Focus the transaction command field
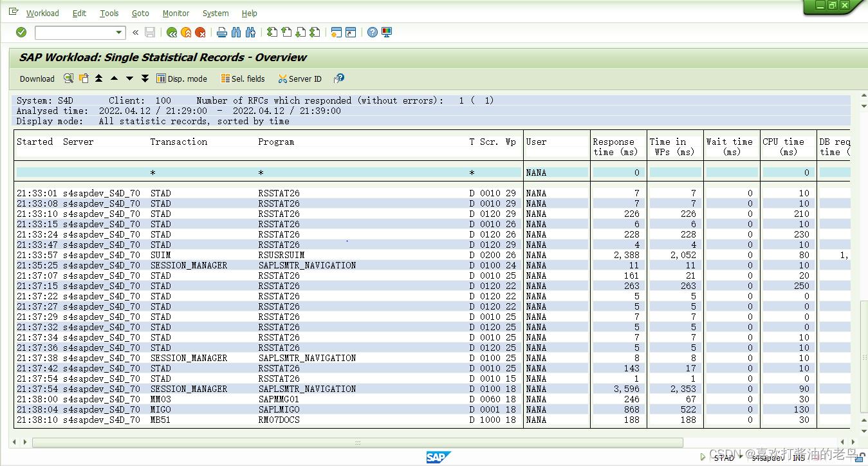The height and width of the screenshot is (466, 868). (x=75, y=32)
